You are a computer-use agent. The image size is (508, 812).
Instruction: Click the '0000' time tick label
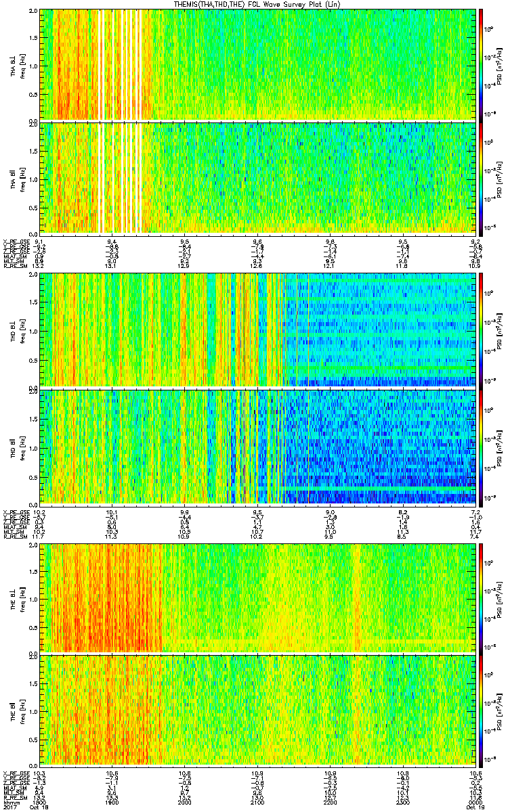[475, 803]
